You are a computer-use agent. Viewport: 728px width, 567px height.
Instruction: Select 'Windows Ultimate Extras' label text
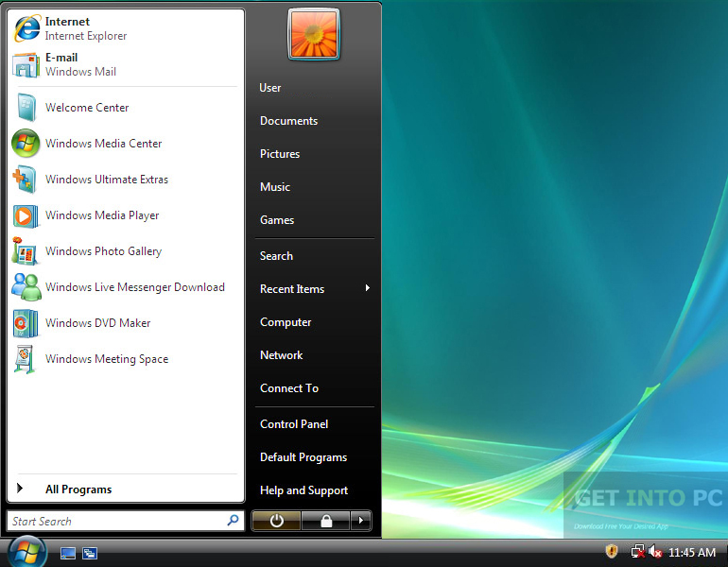coord(107,180)
